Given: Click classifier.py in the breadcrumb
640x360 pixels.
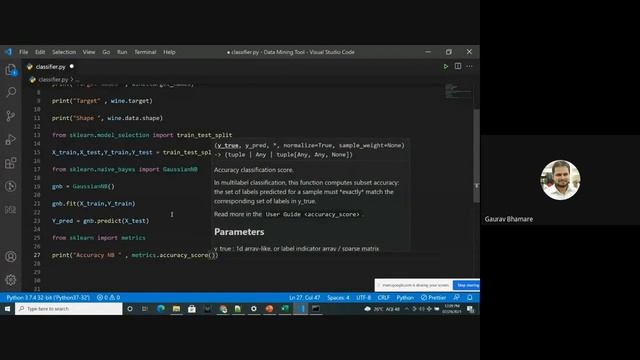Looking at the screenshot, I should click(53, 80).
